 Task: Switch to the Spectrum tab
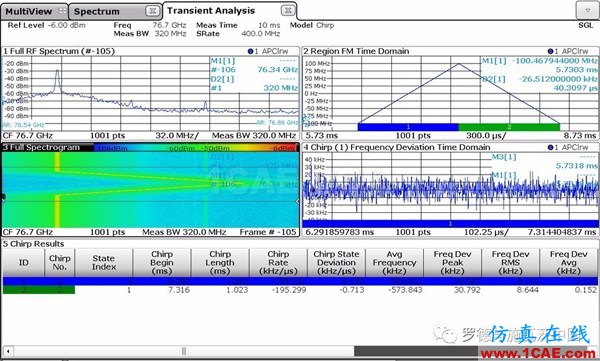tap(116, 11)
